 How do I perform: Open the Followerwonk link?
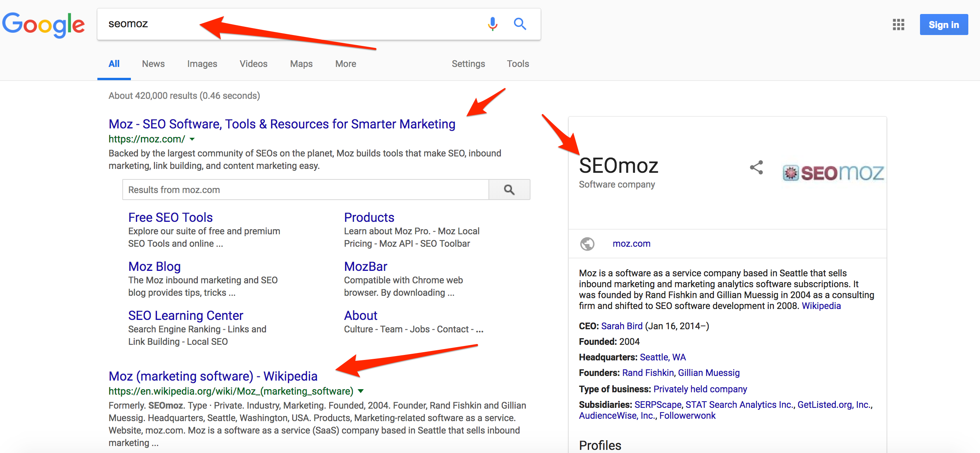pyautogui.click(x=687, y=416)
